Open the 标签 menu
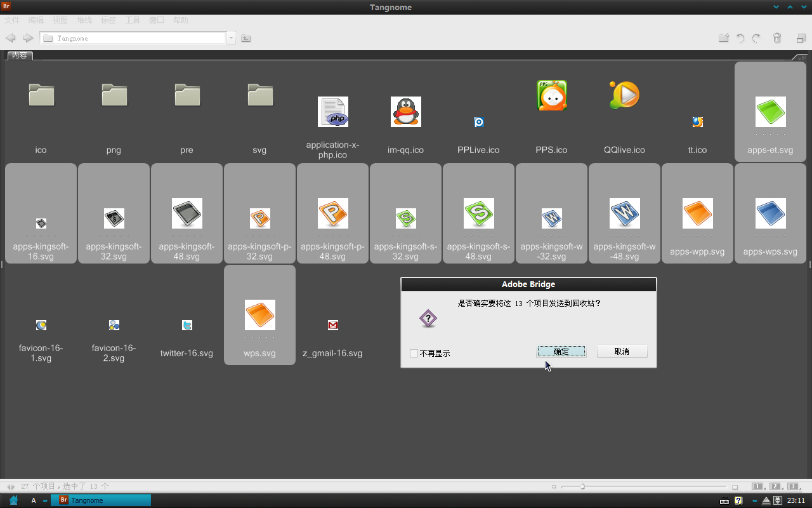This screenshot has height=508, width=812. tap(108, 20)
